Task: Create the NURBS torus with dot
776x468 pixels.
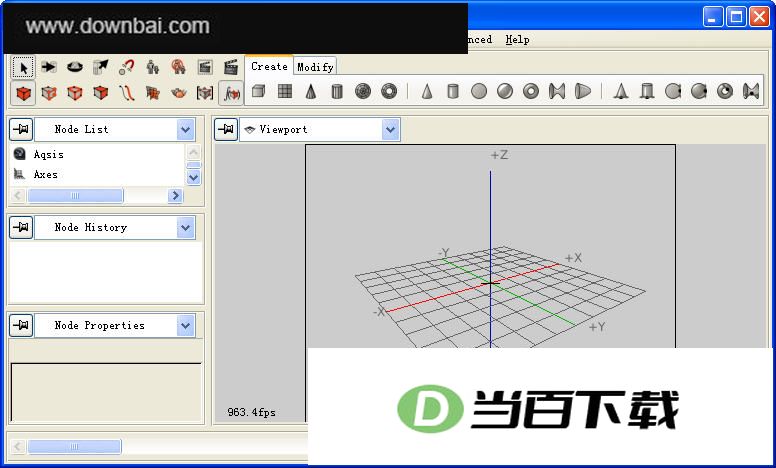Action: (x=725, y=91)
